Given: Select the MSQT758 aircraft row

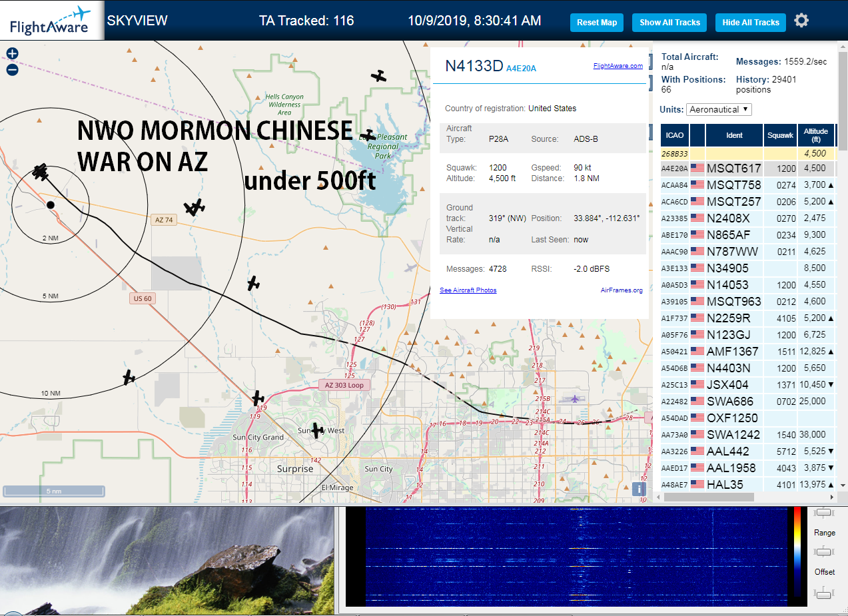Looking at the screenshot, I should 747,185.
